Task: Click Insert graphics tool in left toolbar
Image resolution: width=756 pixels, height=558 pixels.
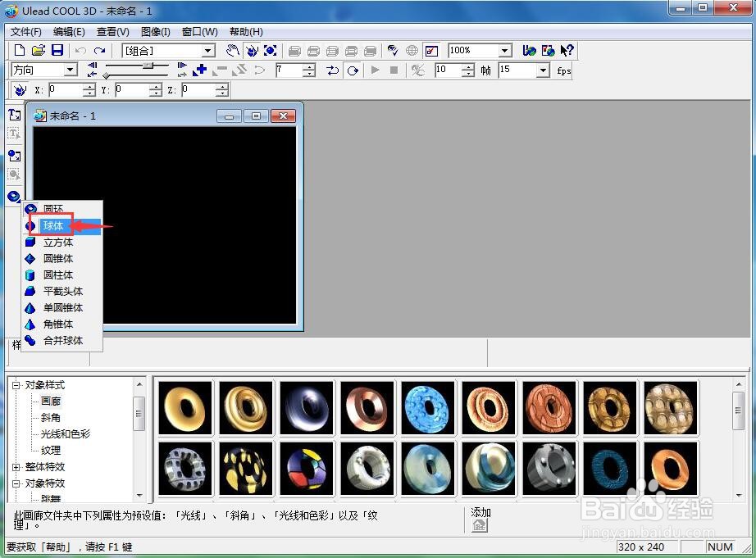Action: pos(15,156)
